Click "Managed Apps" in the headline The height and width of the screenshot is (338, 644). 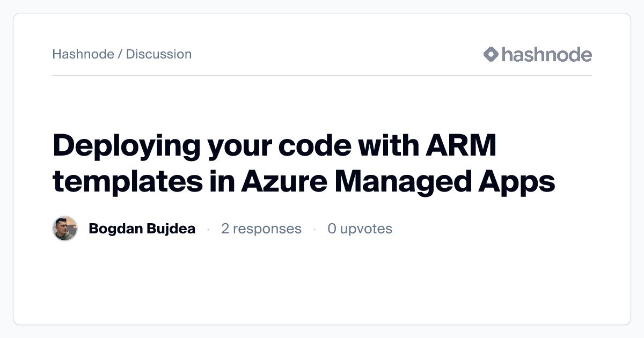[x=445, y=182]
